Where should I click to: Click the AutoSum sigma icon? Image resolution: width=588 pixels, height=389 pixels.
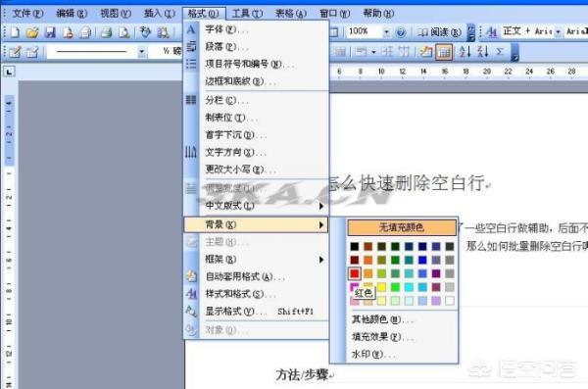coord(500,51)
